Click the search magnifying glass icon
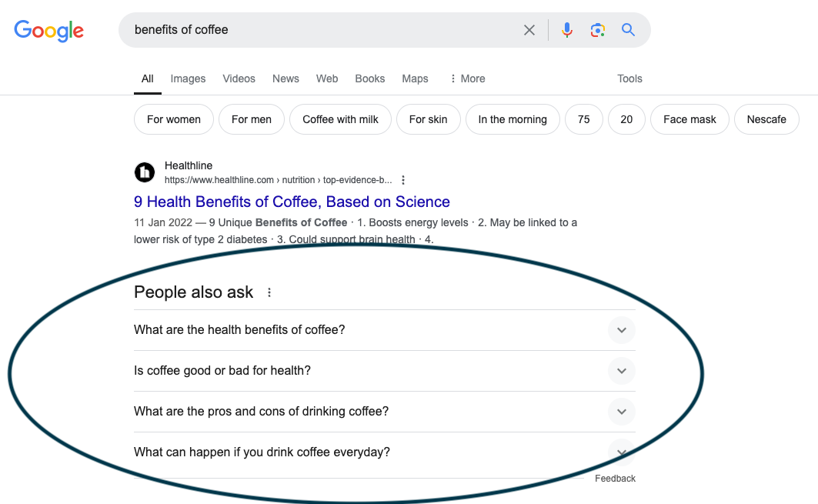 [x=628, y=29]
